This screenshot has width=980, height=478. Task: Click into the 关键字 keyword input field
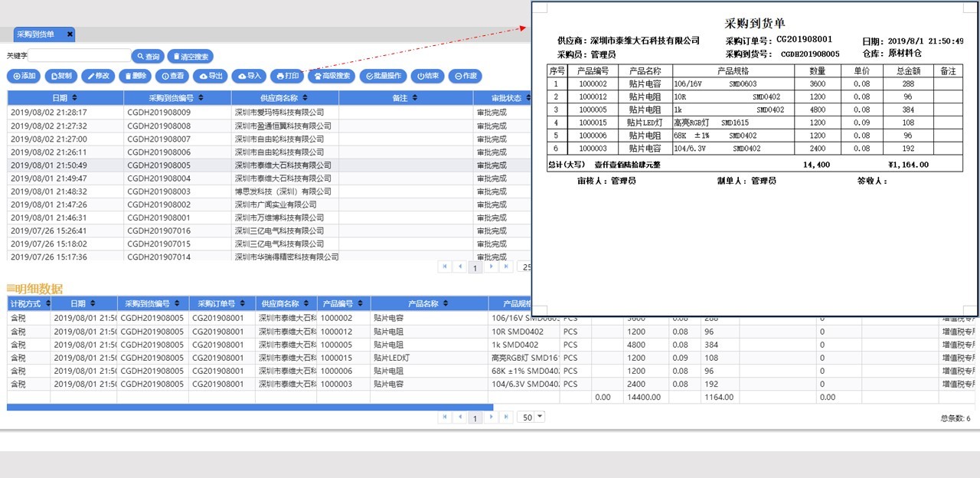(79, 56)
